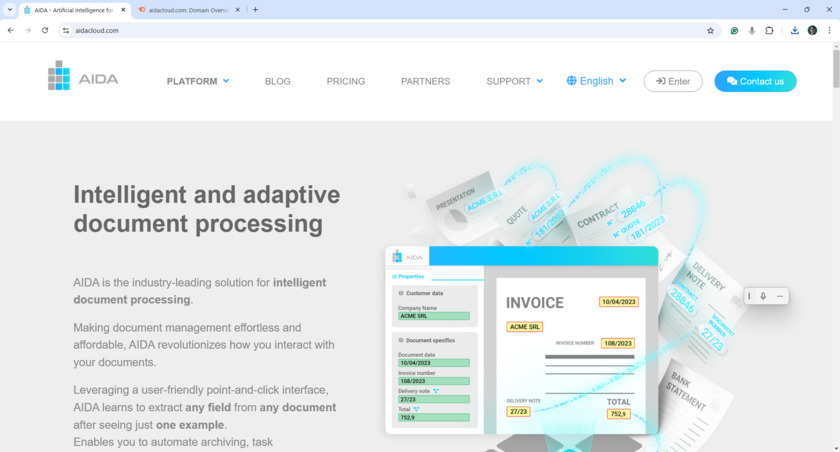This screenshot has height=452, width=840.
Task: Restore down the Chrome window
Action: [807, 10]
